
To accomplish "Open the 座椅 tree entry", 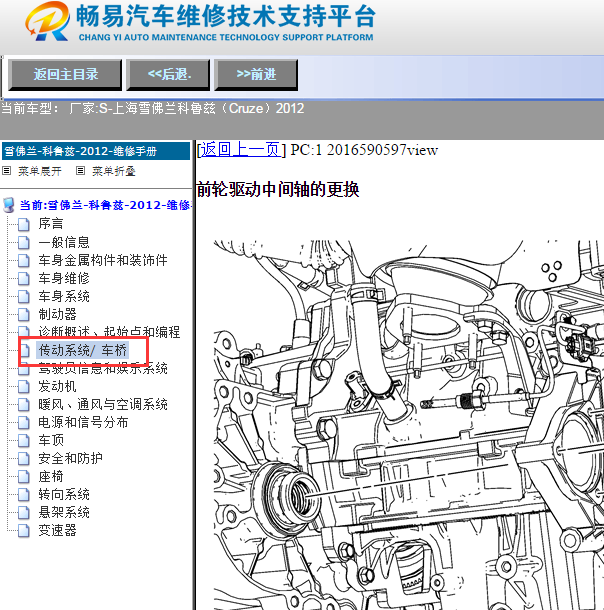I will click(51, 476).
